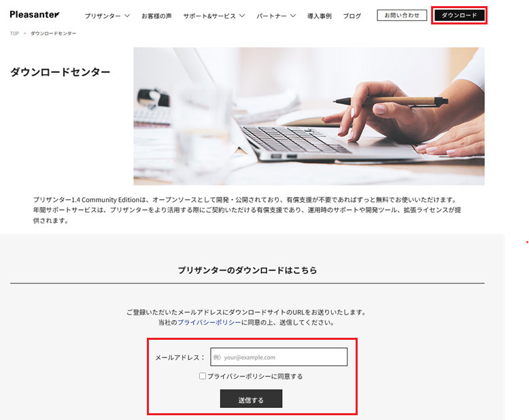Click the プリザンター menu label
Screen dimensions: 529x420
pos(103,16)
